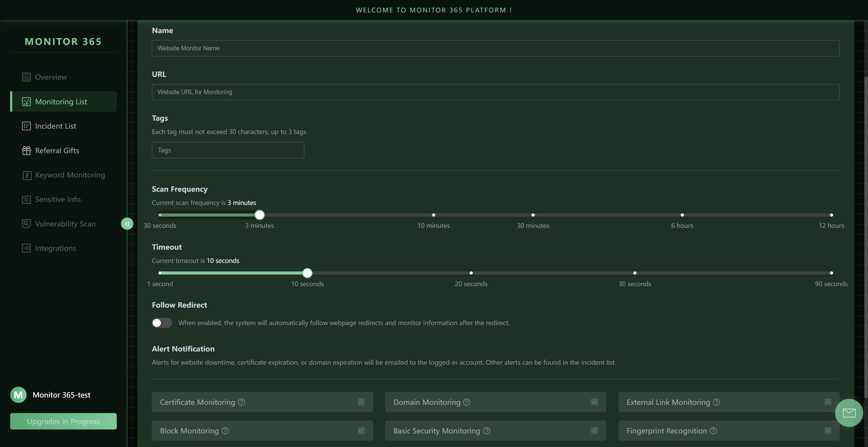Click the Referral Gifts gift icon
The height and width of the screenshot is (447, 868).
(x=26, y=151)
